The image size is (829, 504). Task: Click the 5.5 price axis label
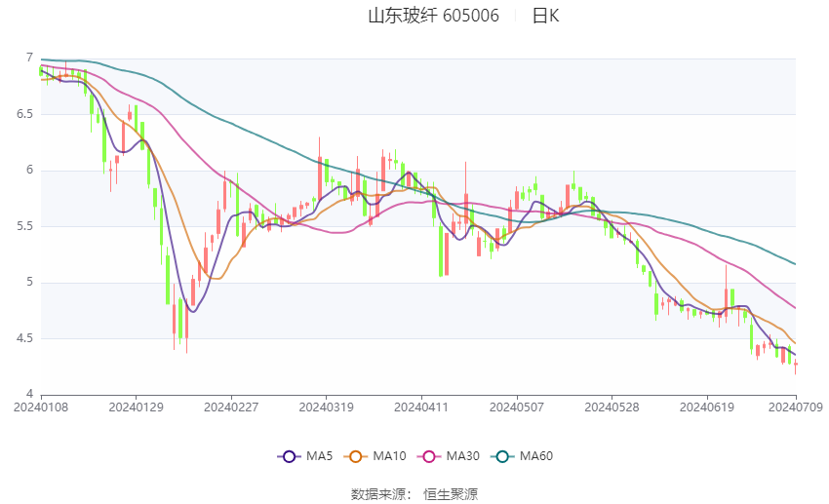click(24, 226)
